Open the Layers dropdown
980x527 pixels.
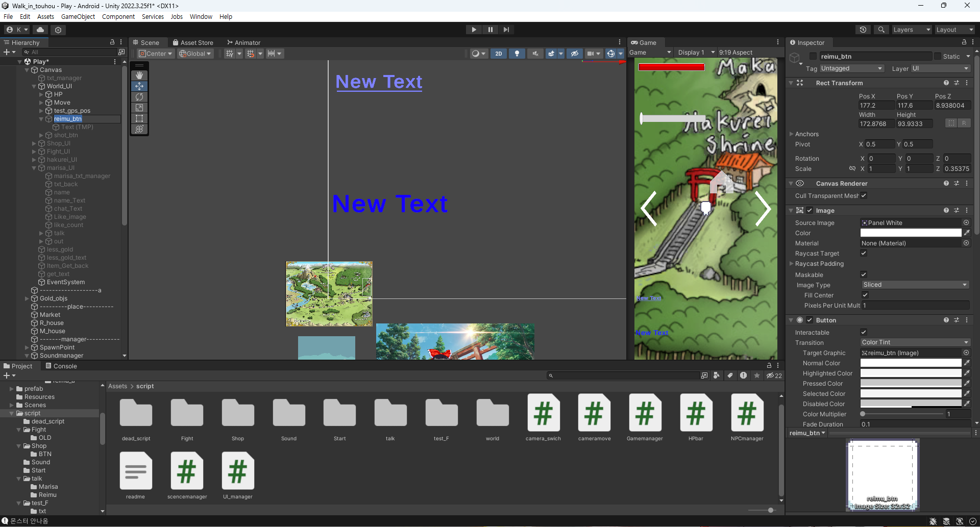click(x=911, y=30)
